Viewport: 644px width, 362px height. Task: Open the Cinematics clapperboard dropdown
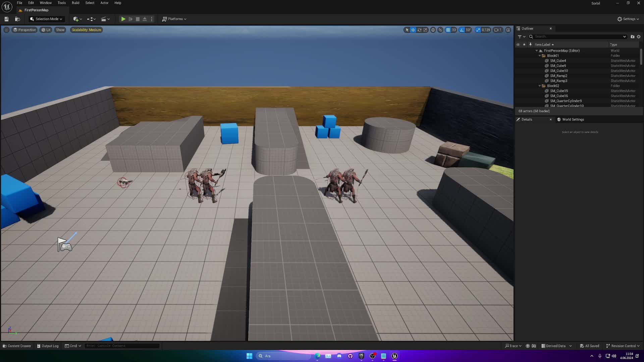tap(105, 19)
